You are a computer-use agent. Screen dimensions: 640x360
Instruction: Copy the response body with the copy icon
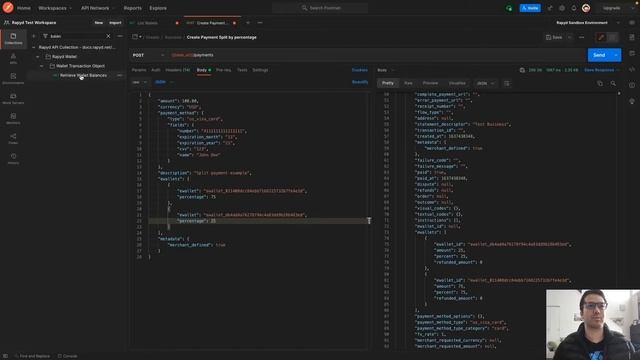point(600,83)
